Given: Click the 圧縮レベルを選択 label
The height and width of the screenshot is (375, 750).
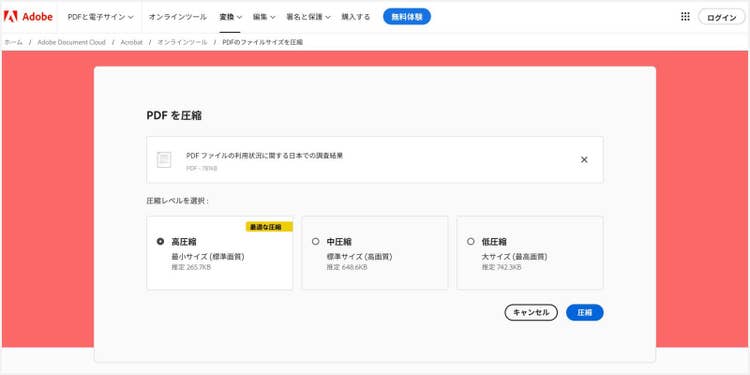Looking at the screenshot, I should click(177, 201).
